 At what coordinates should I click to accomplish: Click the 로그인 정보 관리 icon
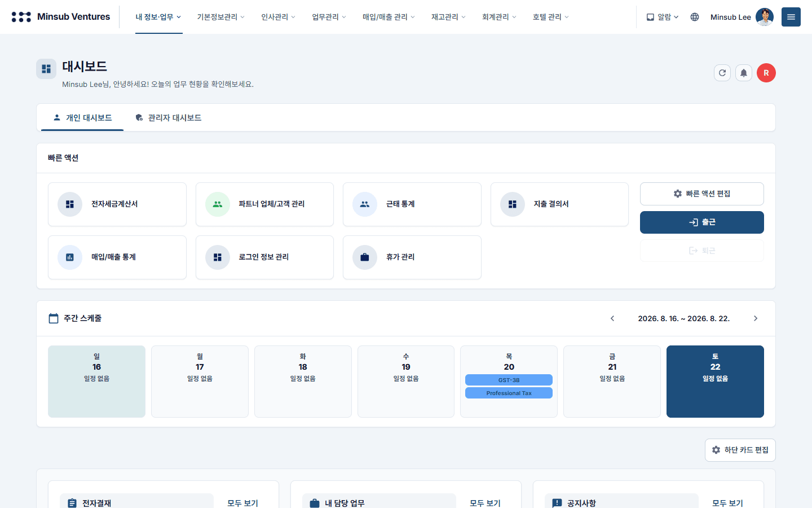[x=218, y=257]
